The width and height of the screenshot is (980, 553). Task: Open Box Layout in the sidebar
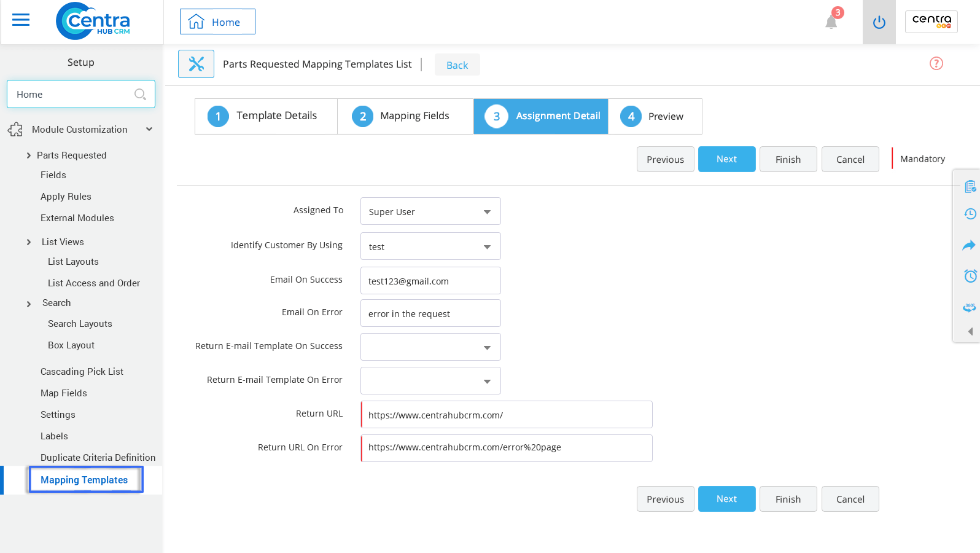pos(71,345)
